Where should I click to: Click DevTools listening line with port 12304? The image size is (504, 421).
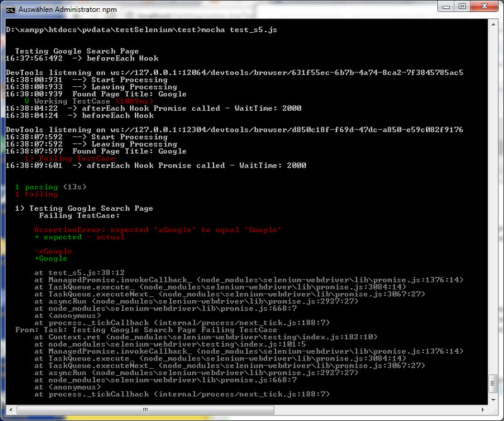coord(234,130)
